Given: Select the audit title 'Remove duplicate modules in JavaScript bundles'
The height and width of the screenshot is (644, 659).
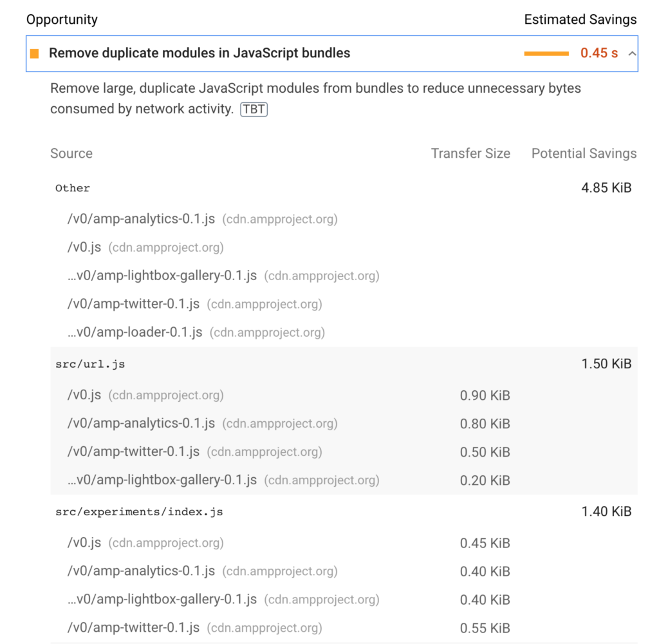Looking at the screenshot, I should [x=200, y=53].
